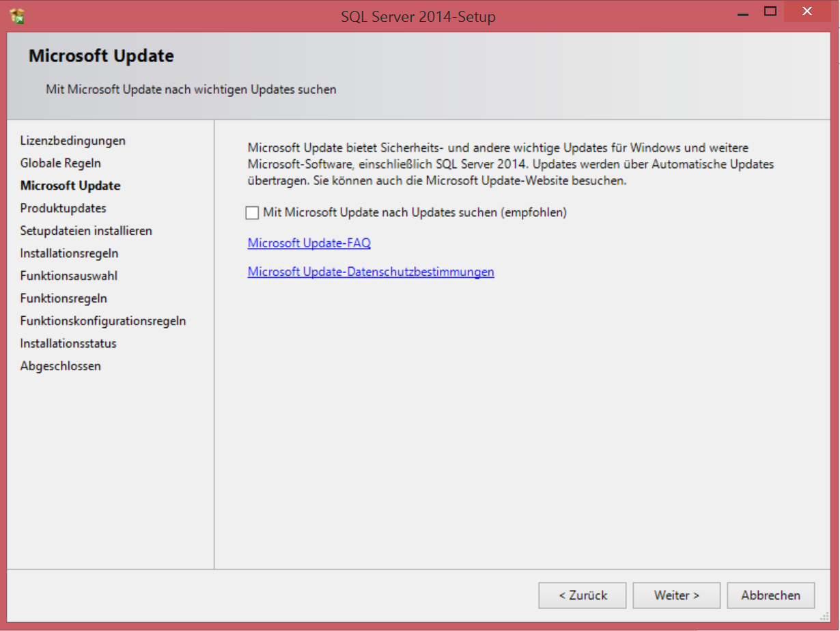The image size is (840, 631).
Task: Select Installationsregeln in sidebar
Action: point(69,253)
